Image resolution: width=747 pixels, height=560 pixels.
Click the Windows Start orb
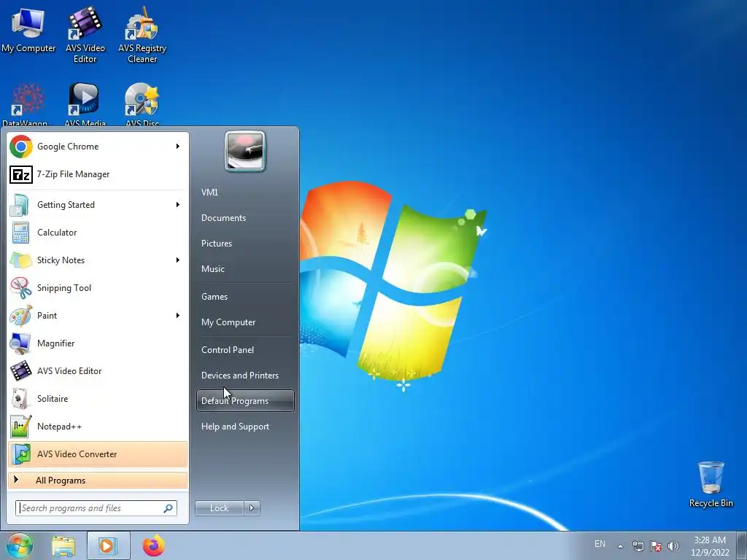click(x=20, y=545)
